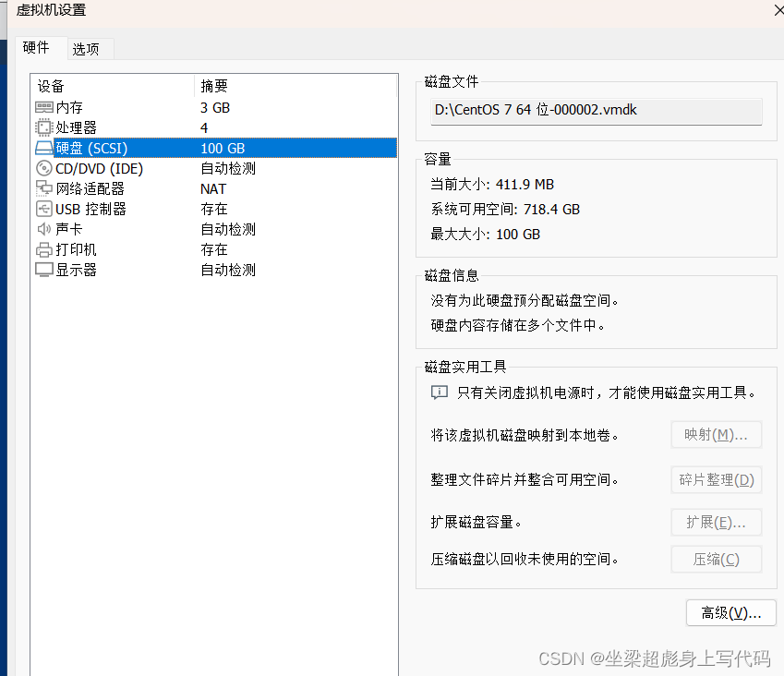Click the 碎片整理(D) button
Image resolution: width=784 pixels, height=676 pixels.
coord(717,479)
